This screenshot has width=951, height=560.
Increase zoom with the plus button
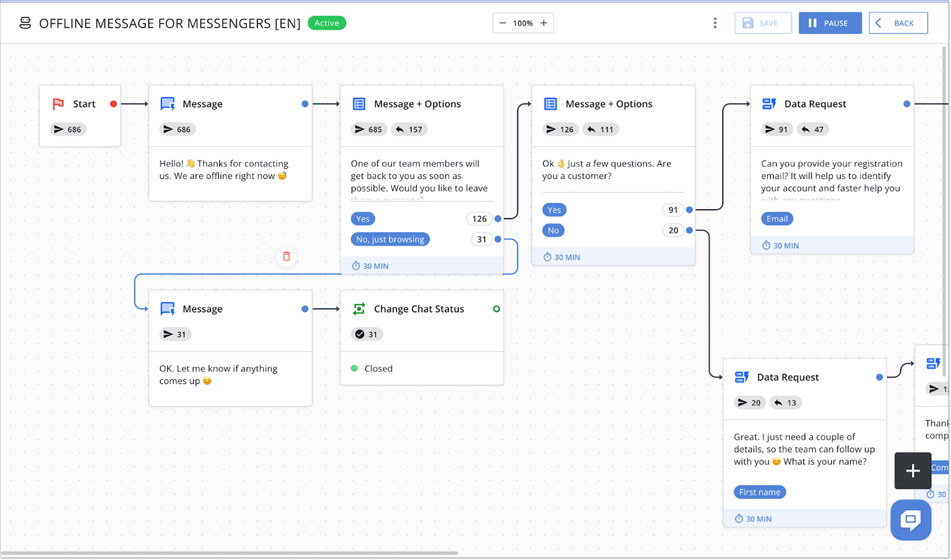544,23
